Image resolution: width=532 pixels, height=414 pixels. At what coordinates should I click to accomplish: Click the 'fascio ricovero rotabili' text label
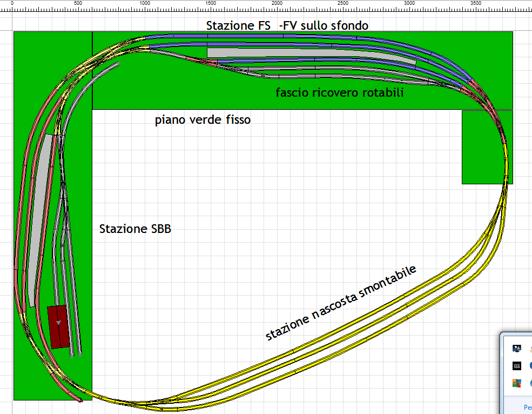tap(340, 93)
